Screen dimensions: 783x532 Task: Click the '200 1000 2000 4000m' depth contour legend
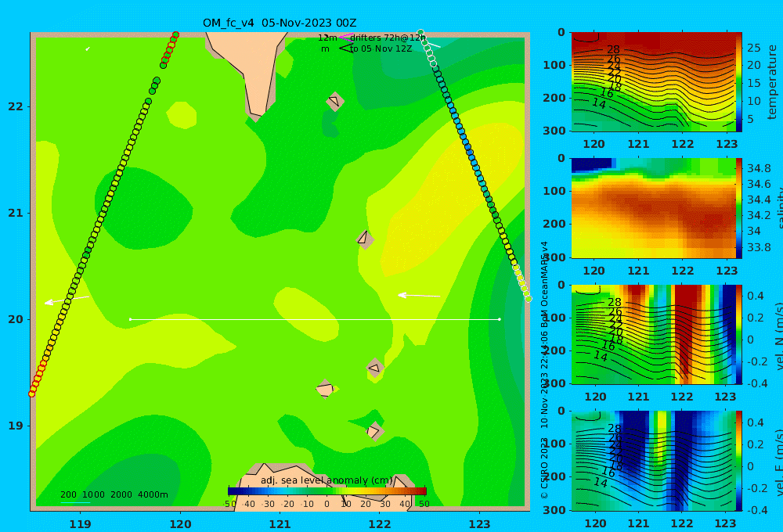pyautogui.click(x=114, y=495)
